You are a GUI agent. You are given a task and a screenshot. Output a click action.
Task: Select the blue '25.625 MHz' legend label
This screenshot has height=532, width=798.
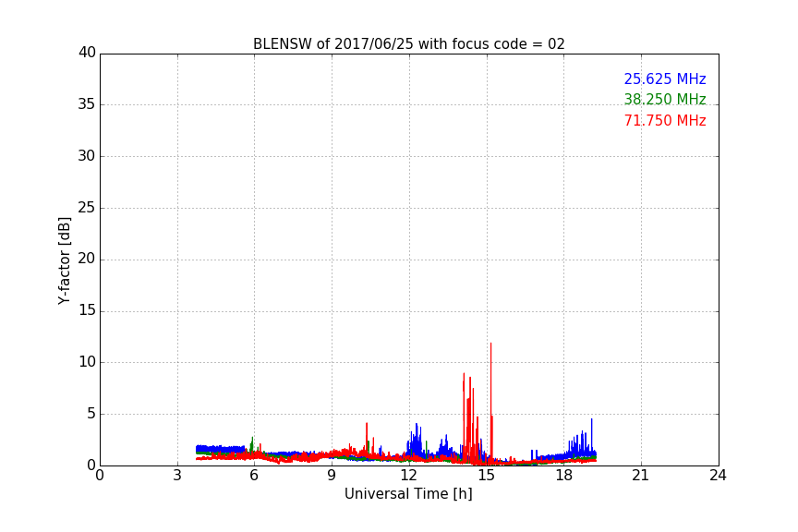(665, 79)
